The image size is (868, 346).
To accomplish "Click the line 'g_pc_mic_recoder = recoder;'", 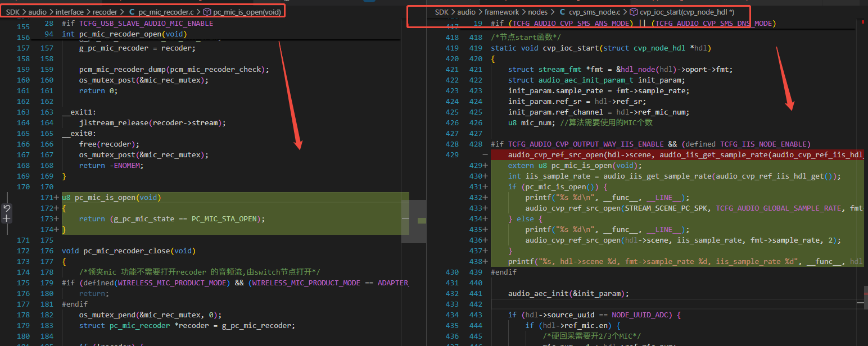I will click(137, 48).
